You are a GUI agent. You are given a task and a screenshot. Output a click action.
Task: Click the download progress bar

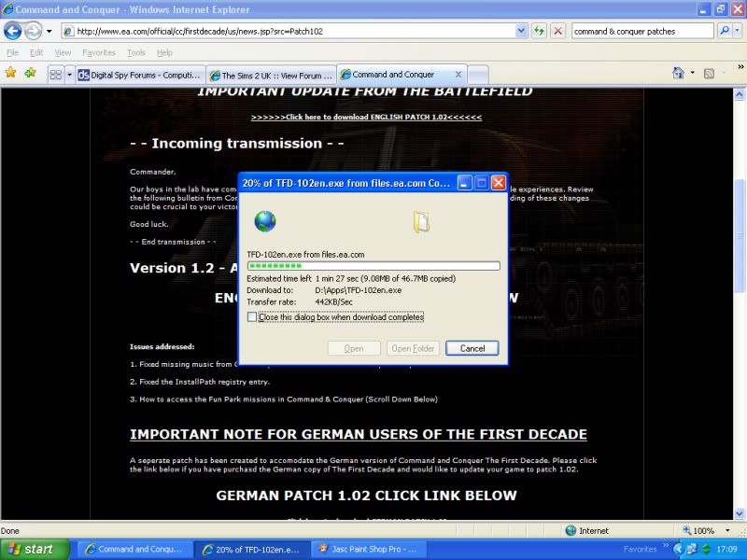(x=373, y=266)
